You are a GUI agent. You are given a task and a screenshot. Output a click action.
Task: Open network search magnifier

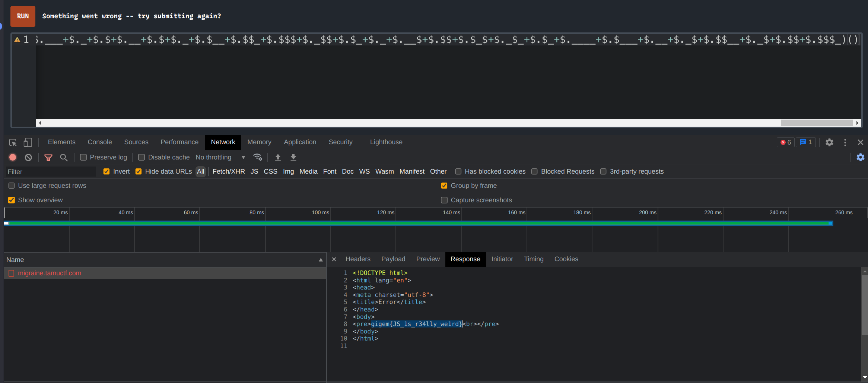coord(64,157)
